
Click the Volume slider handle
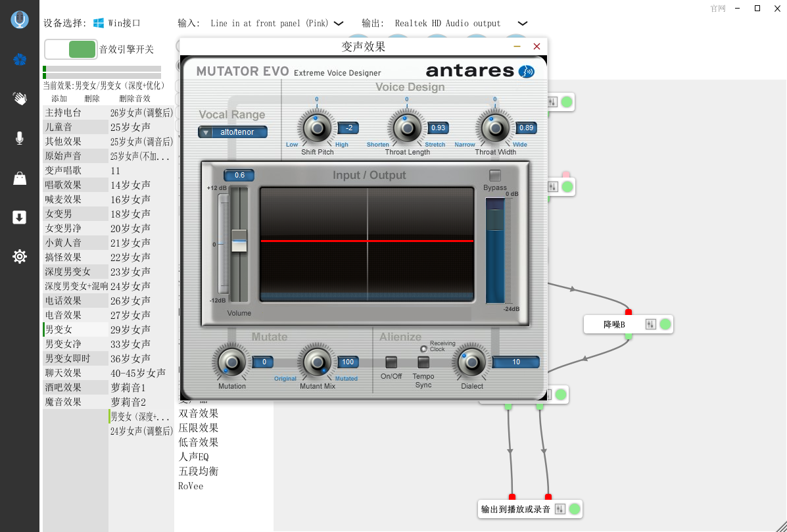click(x=239, y=241)
